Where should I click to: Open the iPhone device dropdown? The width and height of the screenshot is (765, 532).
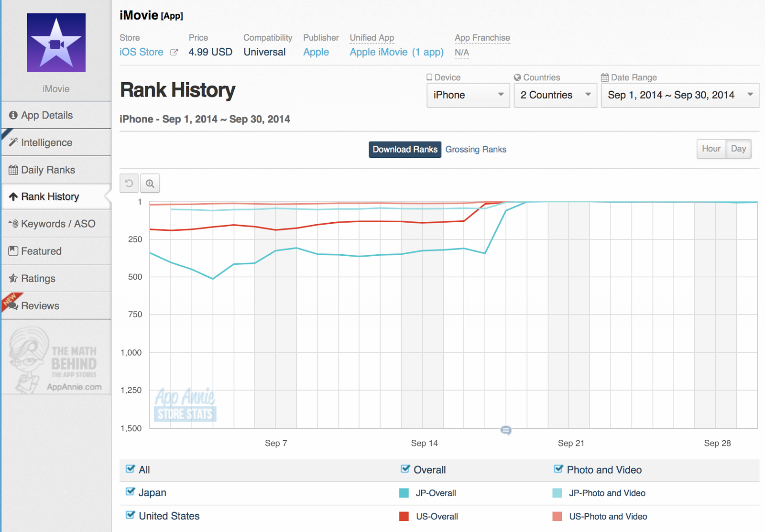point(468,95)
